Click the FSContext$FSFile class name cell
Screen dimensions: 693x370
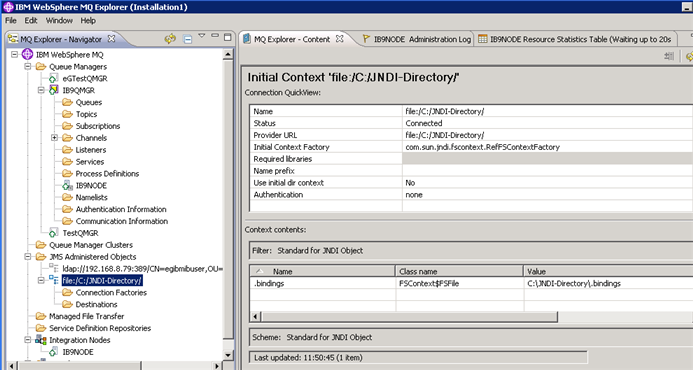point(460,283)
